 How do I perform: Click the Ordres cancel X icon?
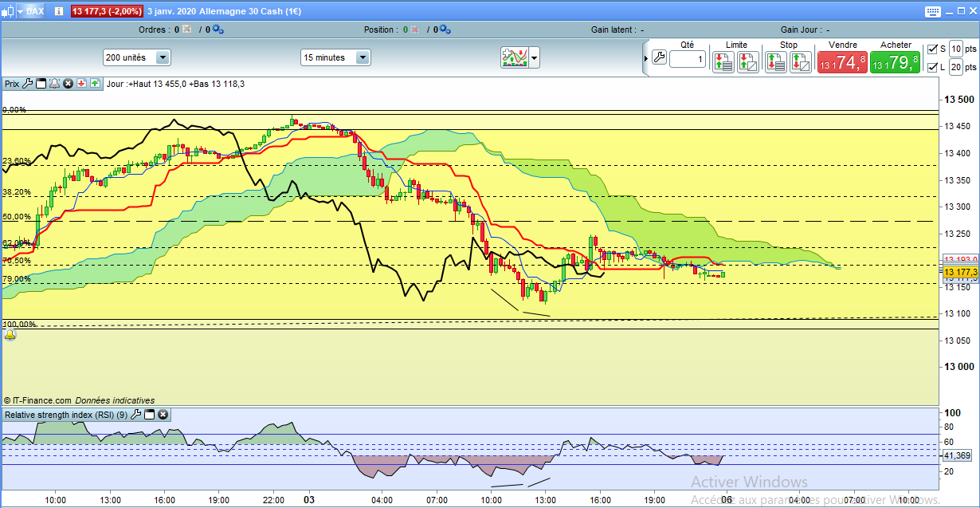pyautogui.click(x=186, y=30)
